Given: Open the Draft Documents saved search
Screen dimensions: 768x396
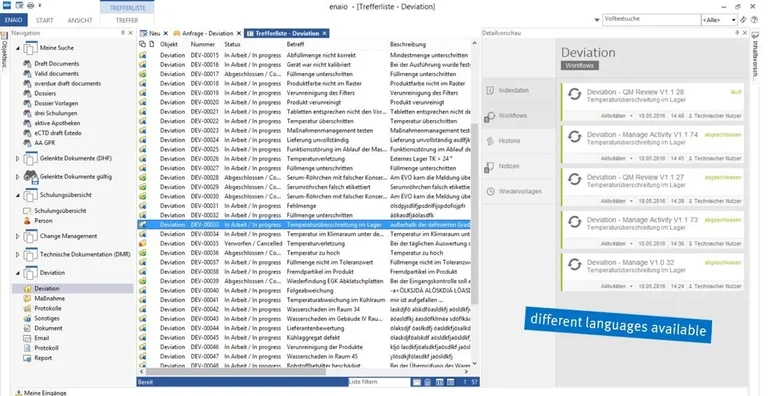Looking at the screenshot, I should [x=56, y=64].
